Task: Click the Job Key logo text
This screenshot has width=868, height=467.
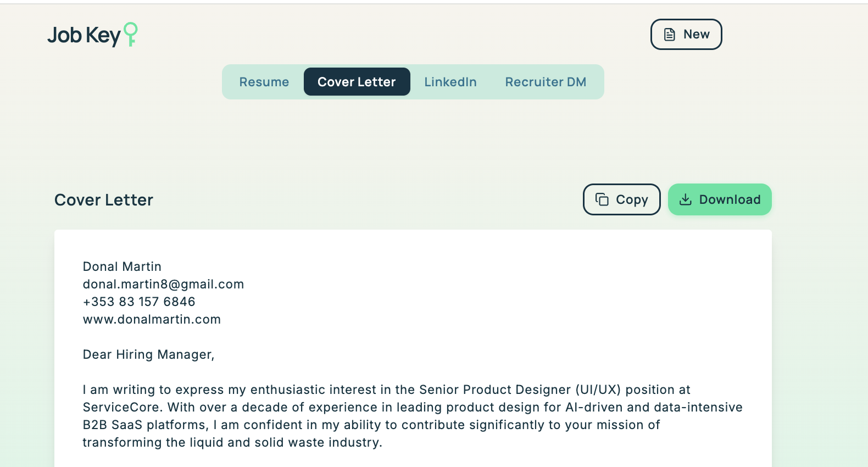Action: [84, 35]
